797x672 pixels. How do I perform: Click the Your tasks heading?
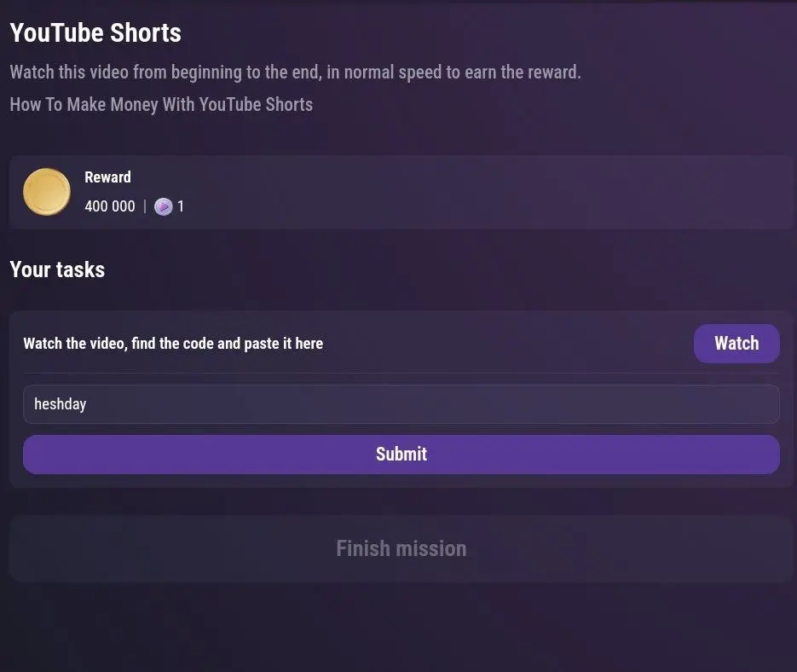[x=57, y=269]
